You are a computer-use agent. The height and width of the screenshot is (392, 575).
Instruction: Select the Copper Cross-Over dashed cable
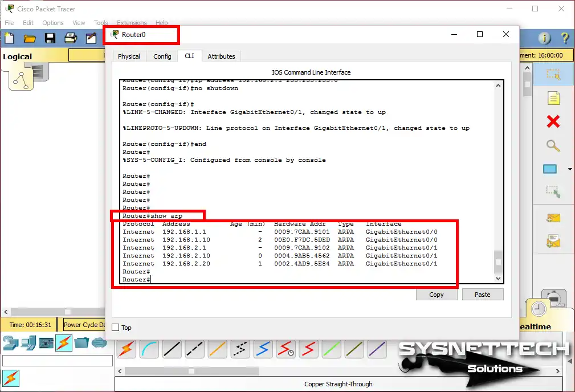[x=195, y=349]
